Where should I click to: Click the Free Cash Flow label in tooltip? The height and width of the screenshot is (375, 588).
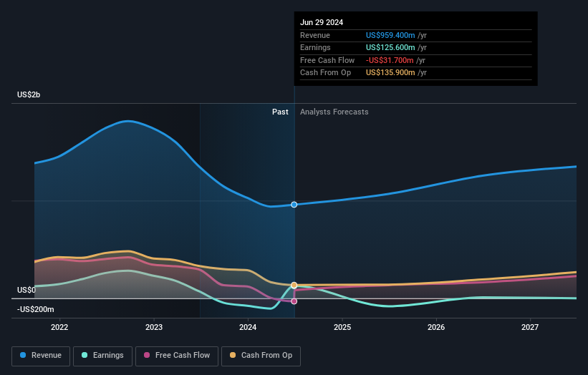(x=327, y=60)
